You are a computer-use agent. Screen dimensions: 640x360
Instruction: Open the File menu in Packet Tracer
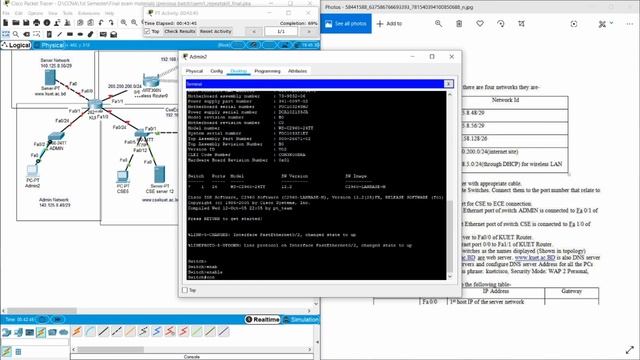(6, 13)
